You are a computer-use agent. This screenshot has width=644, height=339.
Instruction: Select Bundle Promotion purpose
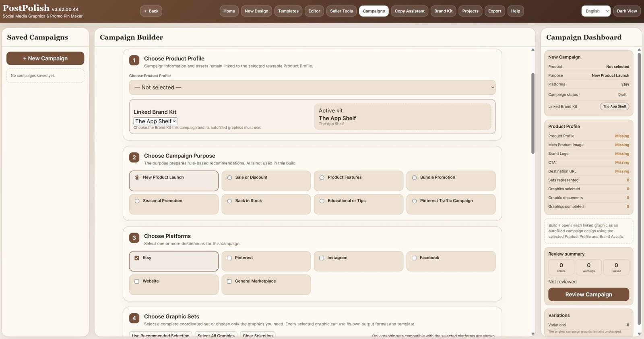pos(451,181)
